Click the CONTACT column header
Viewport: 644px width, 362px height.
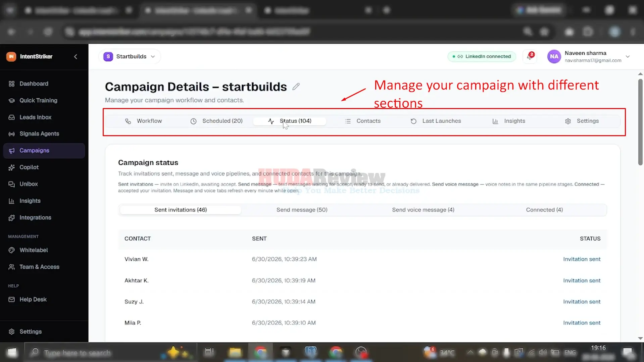click(x=138, y=239)
